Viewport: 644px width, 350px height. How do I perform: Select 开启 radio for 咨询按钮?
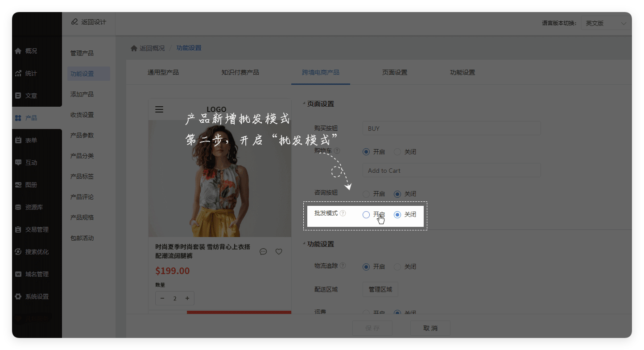pos(366,194)
